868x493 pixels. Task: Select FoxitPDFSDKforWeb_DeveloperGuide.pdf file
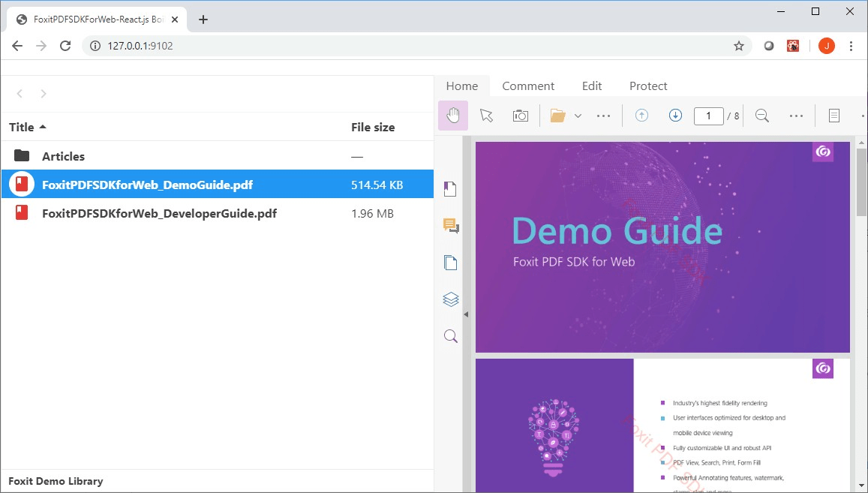click(x=217, y=213)
